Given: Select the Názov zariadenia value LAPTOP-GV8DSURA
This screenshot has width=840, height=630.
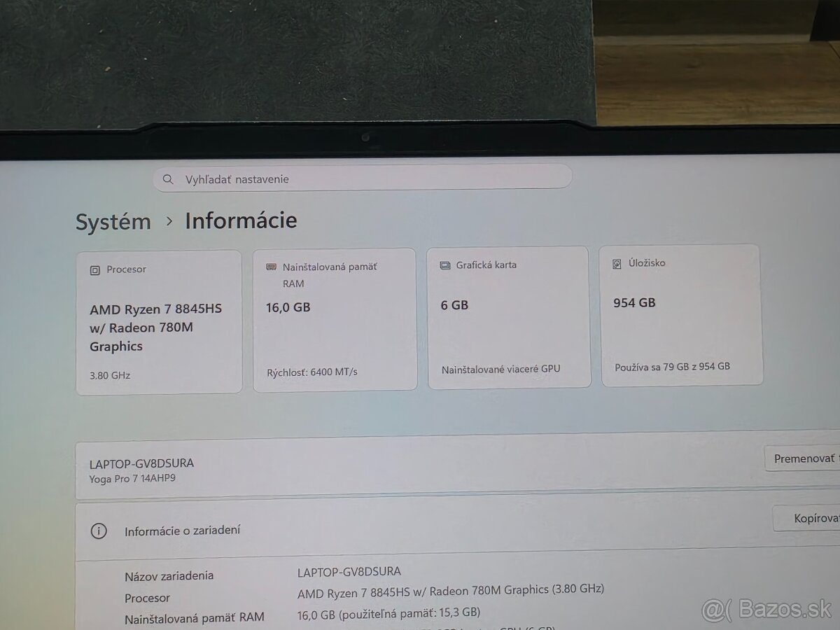Looking at the screenshot, I should coord(349,573).
